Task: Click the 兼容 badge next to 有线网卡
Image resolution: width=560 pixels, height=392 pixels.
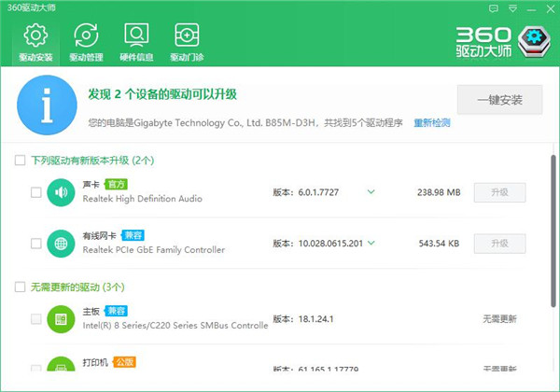Action: (x=133, y=235)
